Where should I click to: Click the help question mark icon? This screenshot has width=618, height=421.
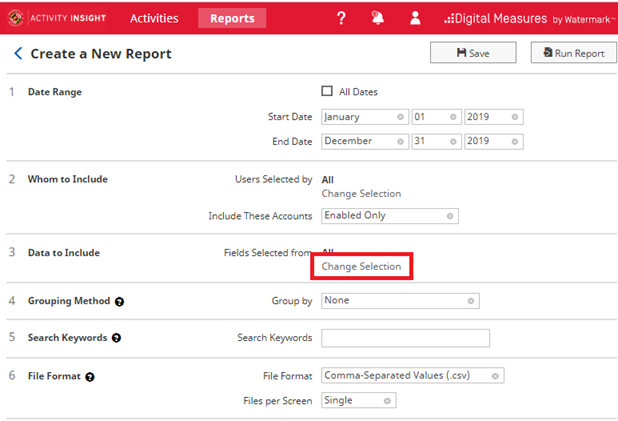tap(341, 18)
